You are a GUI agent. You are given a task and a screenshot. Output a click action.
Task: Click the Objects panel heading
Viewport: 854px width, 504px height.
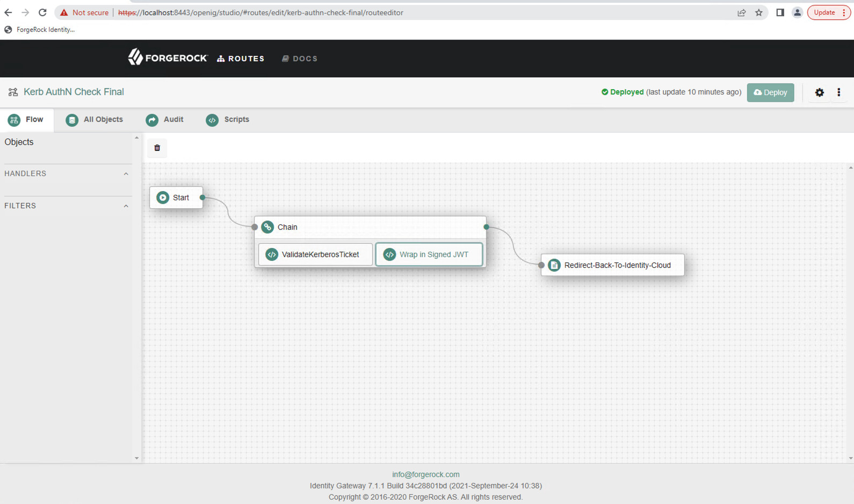pyautogui.click(x=19, y=142)
